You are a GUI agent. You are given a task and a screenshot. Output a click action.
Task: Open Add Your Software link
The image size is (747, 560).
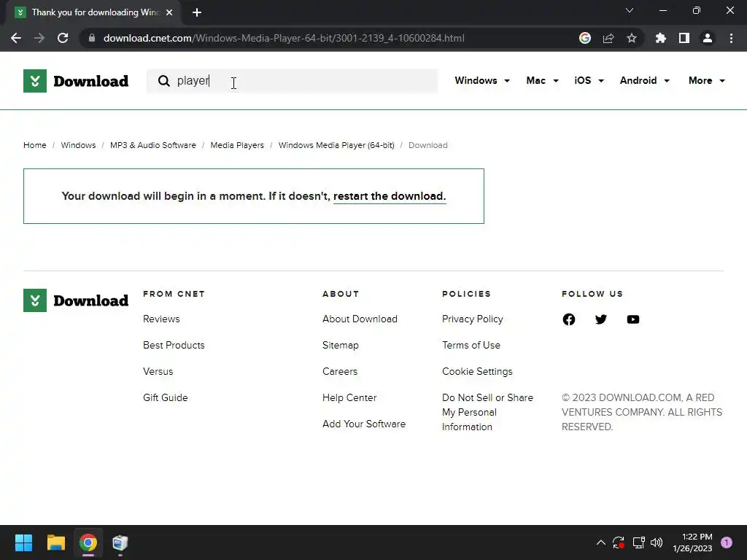point(364,424)
